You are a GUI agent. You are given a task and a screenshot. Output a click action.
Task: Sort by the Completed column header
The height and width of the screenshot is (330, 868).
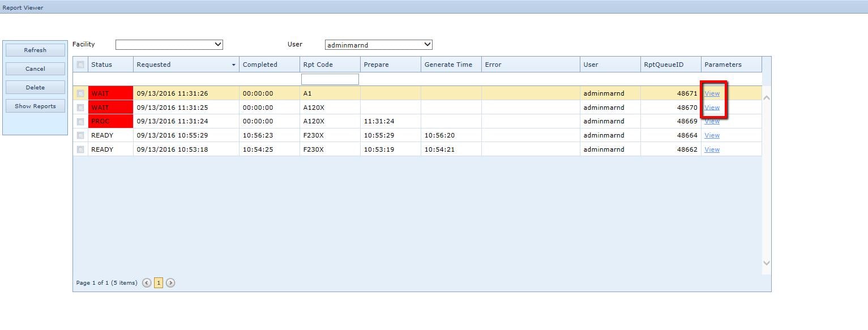click(x=270, y=65)
